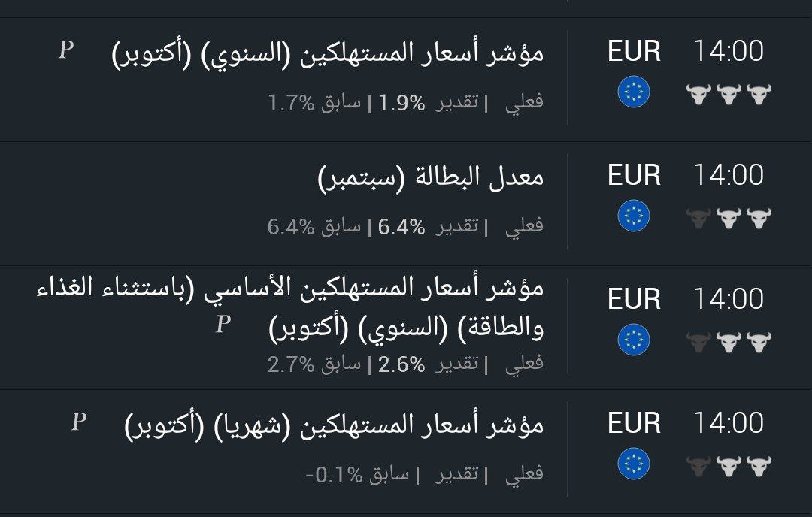This screenshot has height=517, width=812.
Task: Click EU flag icon in core CPI row
Action: coord(633,340)
